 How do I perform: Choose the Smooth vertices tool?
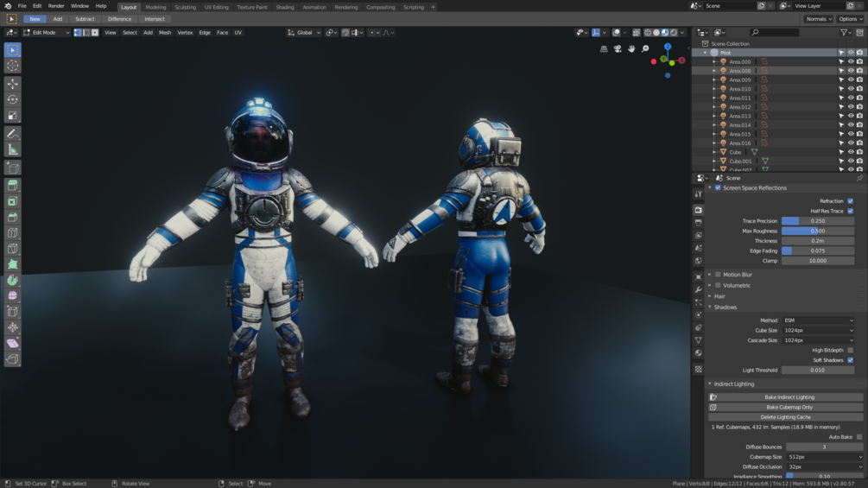[x=12, y=296]
